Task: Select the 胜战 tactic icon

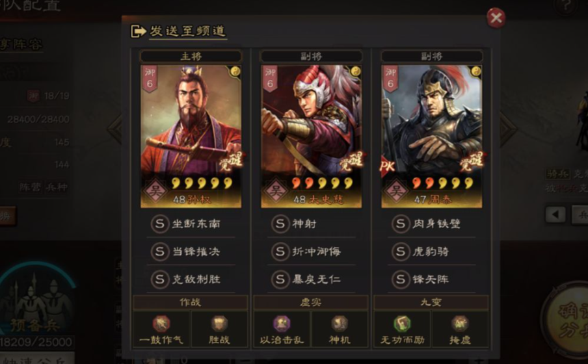Action: 219,324
